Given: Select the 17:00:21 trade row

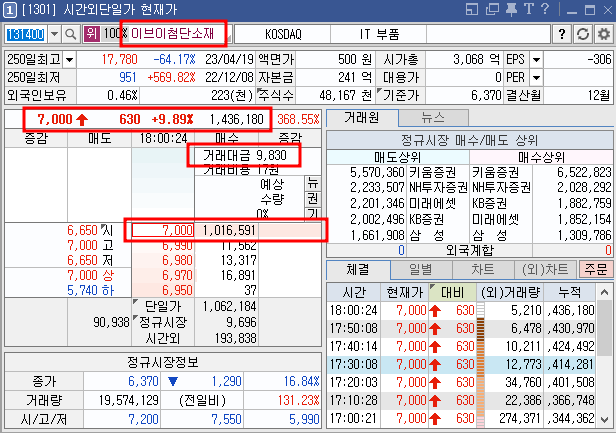Looking at the screenshot, I should [461, 418].
